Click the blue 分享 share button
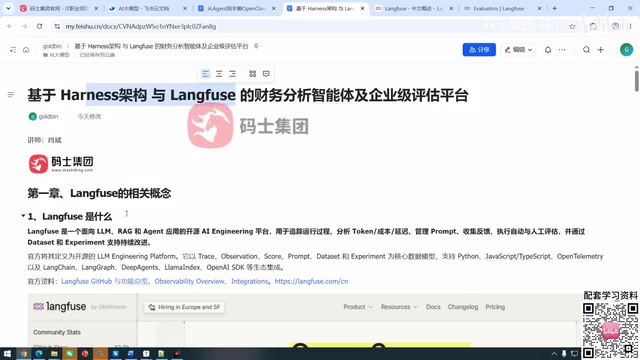This screenshot has height=360, width=640. pos(479,49)
